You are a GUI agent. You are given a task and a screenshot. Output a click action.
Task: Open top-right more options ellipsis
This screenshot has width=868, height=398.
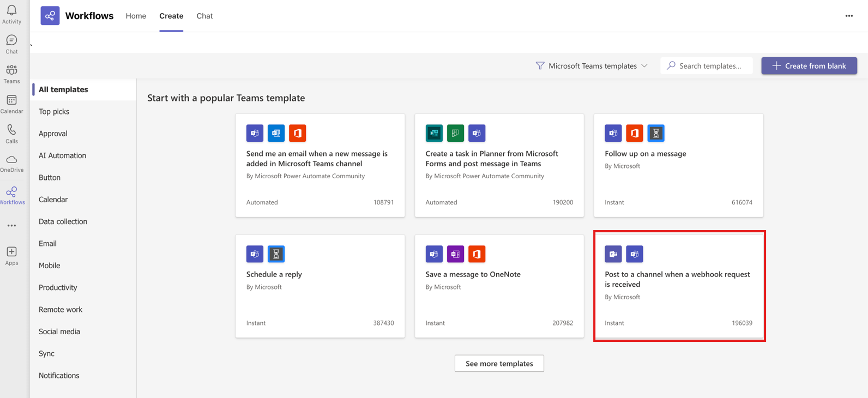[849, 16]
